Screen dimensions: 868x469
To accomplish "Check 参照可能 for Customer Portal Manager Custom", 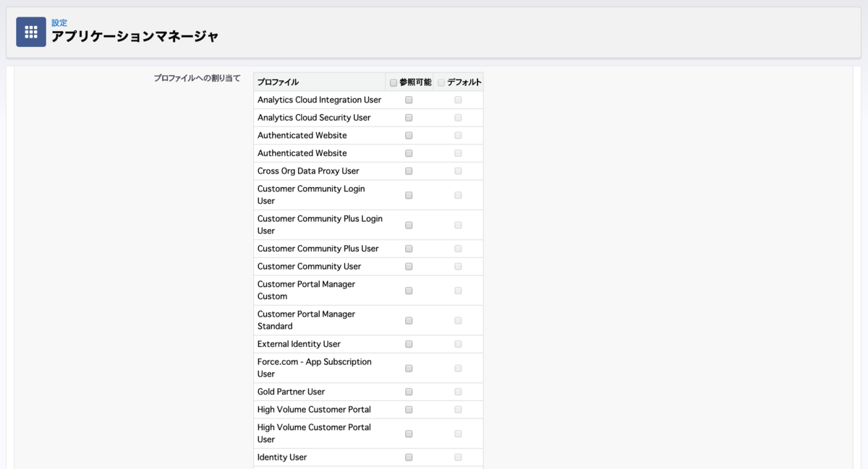I will (409, 291).
